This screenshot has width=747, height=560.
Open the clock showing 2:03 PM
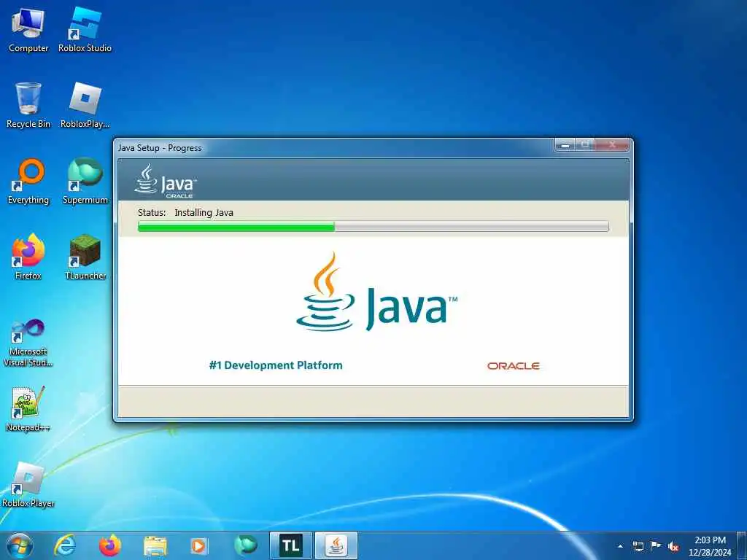click(710, 546)
